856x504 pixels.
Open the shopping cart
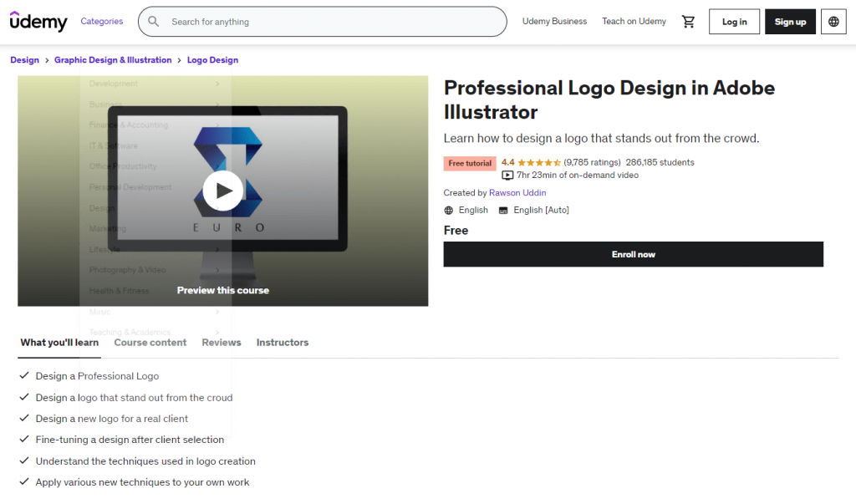[689, 21]
